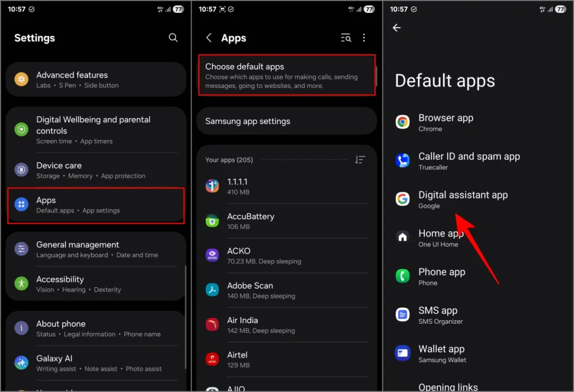Open the Air India app details

[x=287, y=325]
